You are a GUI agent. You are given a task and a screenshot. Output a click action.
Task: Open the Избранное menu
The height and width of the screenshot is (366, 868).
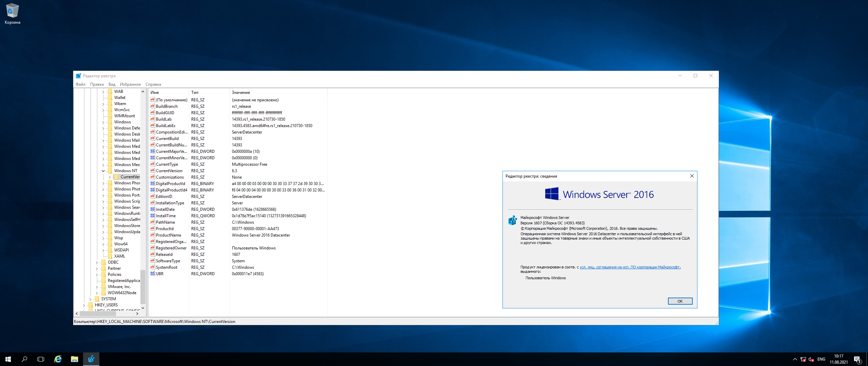click(130, 84)
